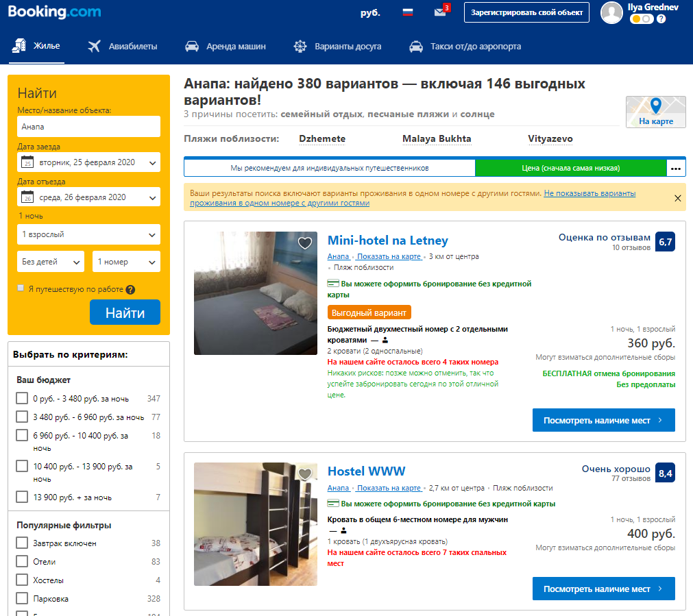Viewport: 693px width, 616px height.
Task: Check budget 3 480 руб. - 6 960 руб.
Action: (22, 417)
